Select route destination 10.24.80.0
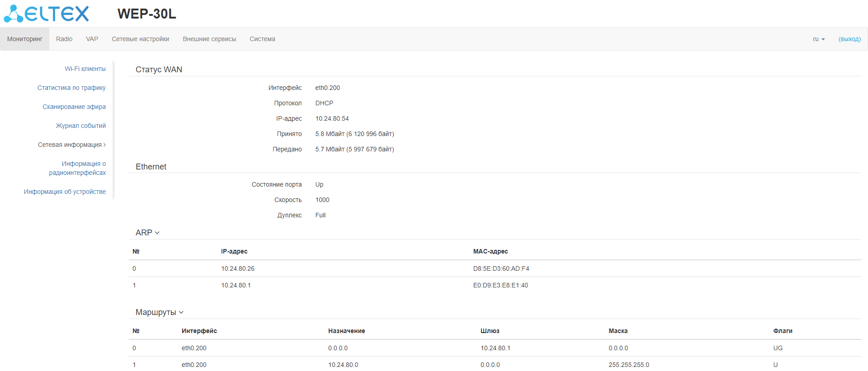The image size is (868, 371). click(343, 365)
